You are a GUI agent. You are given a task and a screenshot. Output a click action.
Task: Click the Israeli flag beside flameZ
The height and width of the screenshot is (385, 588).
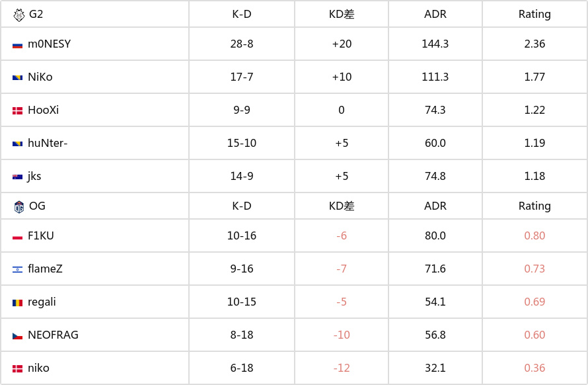tap(18, 270)
